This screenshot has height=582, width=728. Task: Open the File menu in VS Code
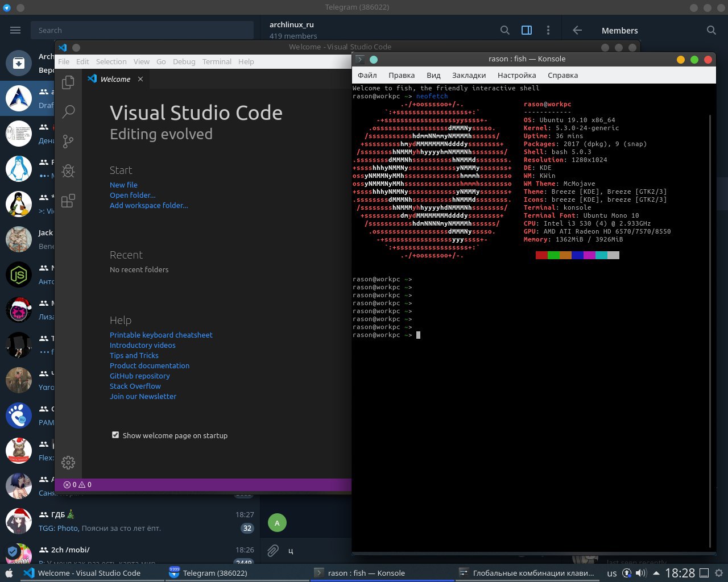(64, 61)
